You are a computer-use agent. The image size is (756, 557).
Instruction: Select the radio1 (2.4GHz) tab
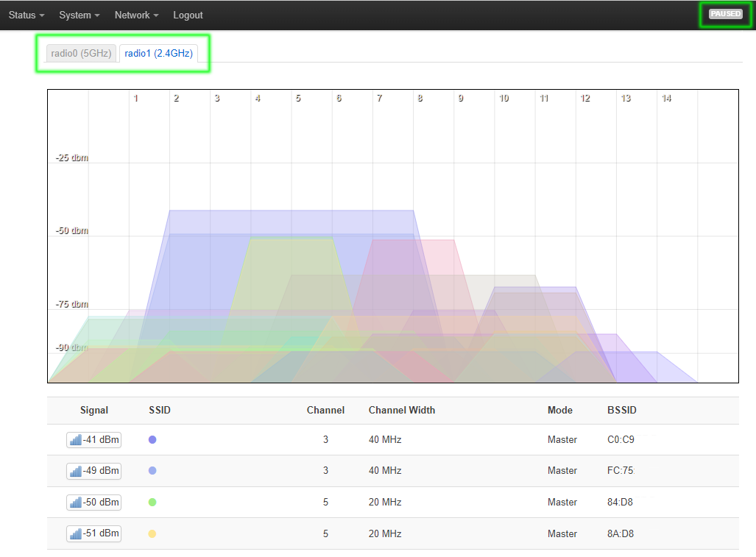[x=158, y=54]
